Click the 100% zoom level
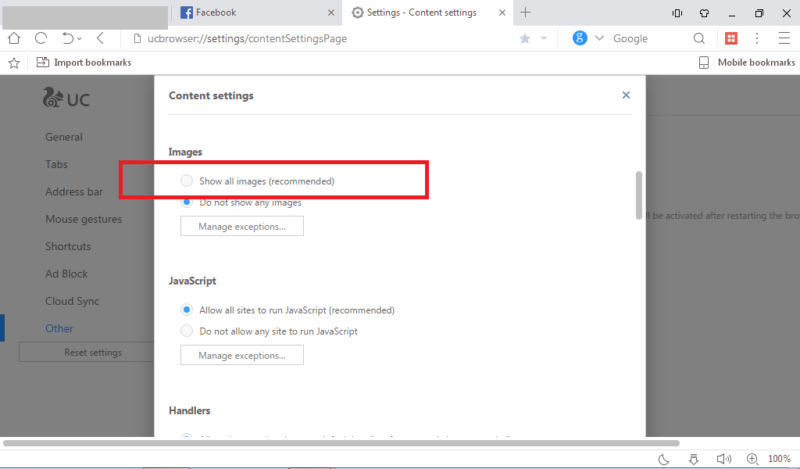The image size is (800, 469). pos(780,459)
